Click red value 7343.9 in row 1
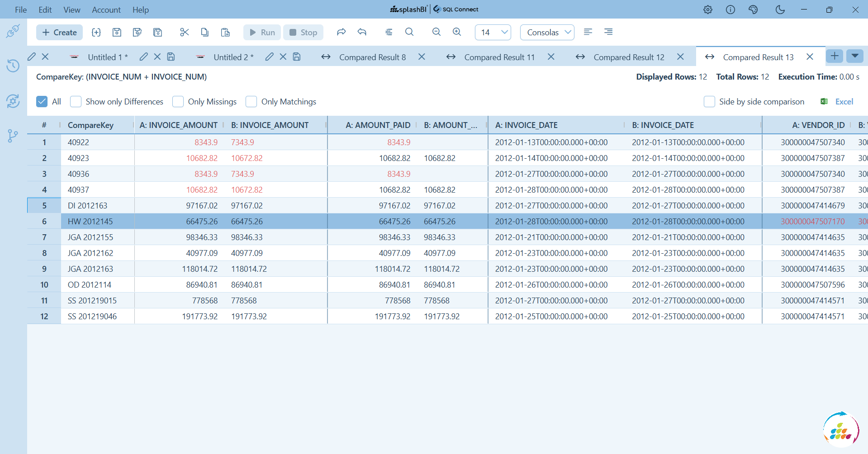This screenshot has height=454, width=868. 242,142
